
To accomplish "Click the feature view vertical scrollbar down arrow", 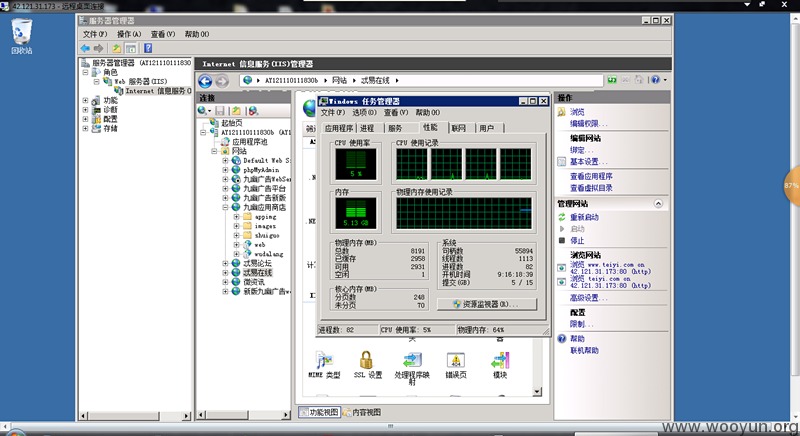I will click(x=537, y=391).
